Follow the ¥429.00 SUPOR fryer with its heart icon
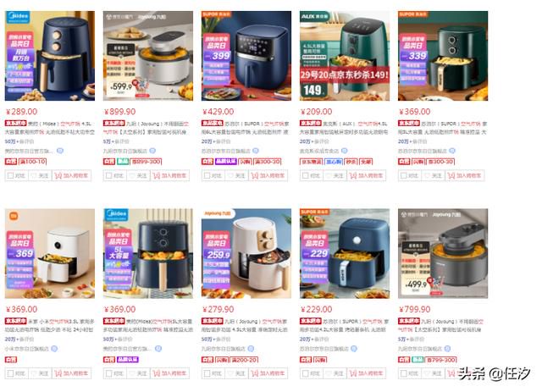Screen dimensions: 542x392 pyautogui.click(x=230, y=175)
